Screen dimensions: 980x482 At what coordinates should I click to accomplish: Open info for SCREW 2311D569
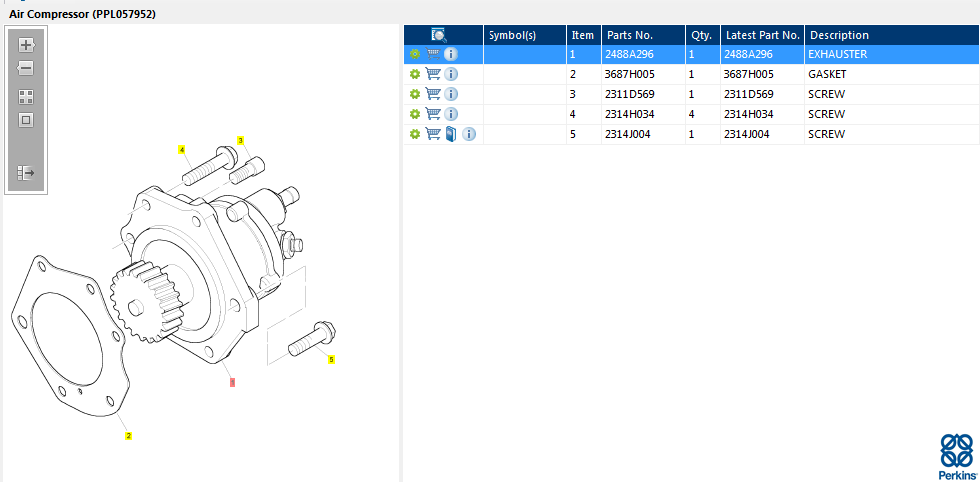coord(451,95)
